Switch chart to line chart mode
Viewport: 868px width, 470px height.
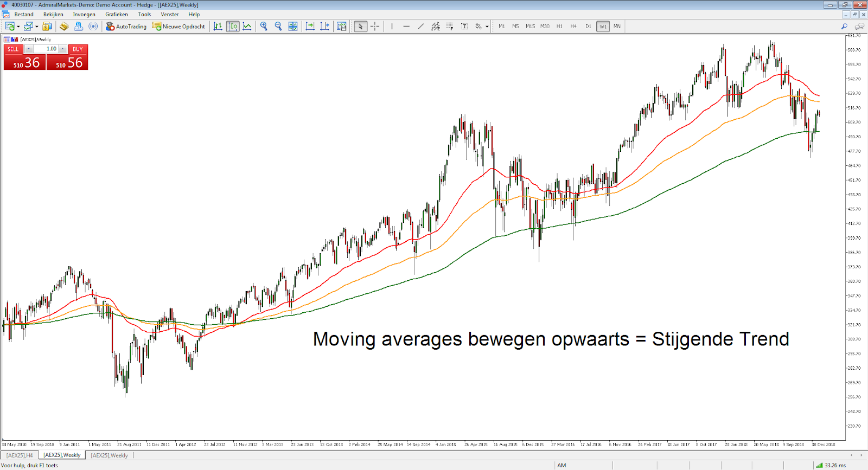pos(247,26)
